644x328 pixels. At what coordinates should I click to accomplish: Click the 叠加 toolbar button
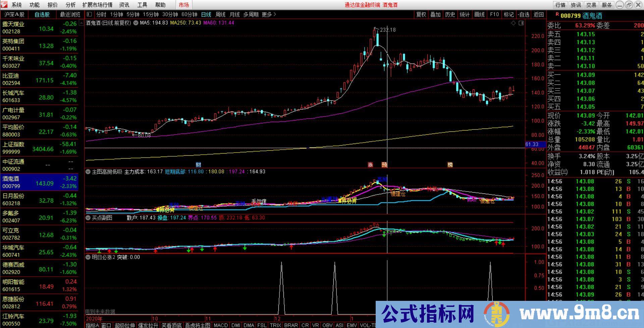click(436, 14)
